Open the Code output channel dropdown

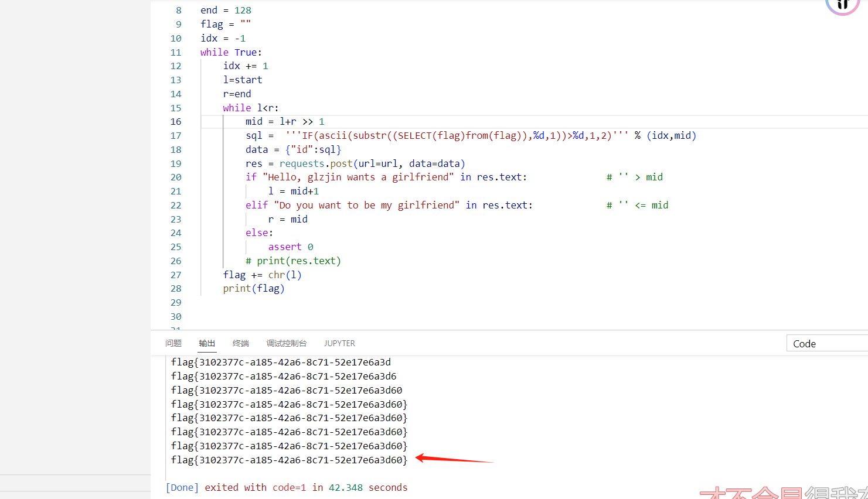coord(827,344)
